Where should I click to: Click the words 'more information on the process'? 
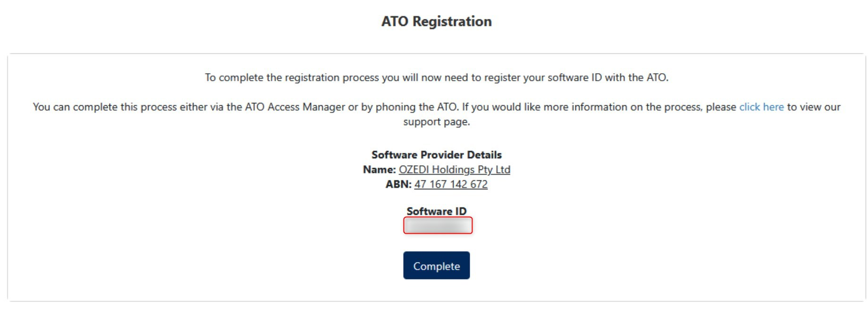point(623,107)
